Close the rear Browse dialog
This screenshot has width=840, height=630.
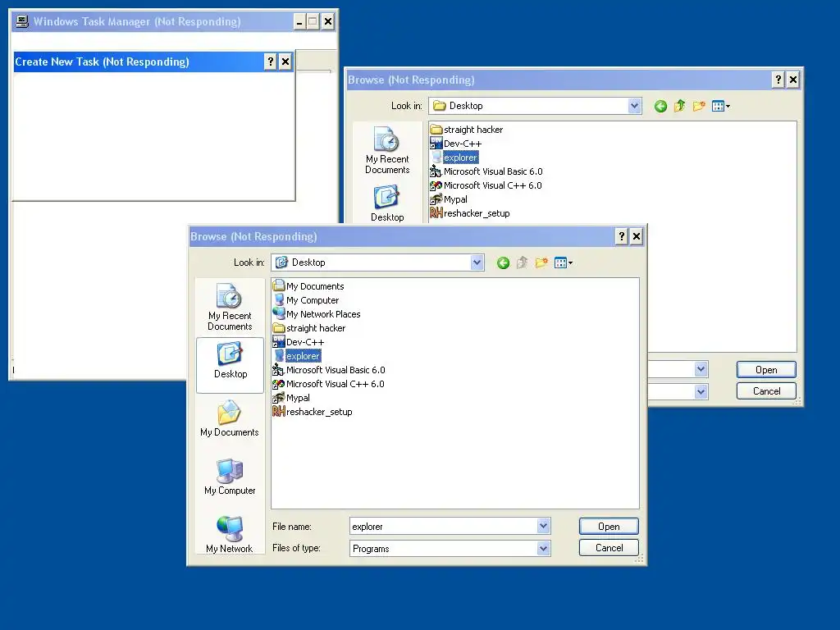pos(793,80)
